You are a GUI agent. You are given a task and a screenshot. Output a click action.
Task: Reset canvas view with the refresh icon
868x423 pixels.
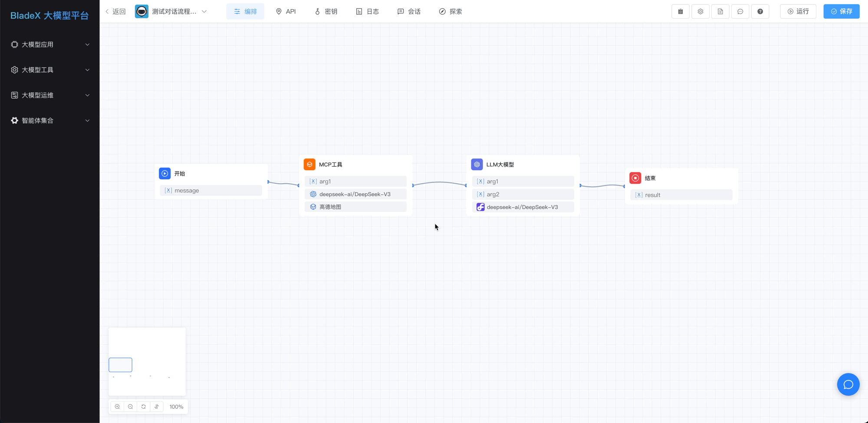click(x=144, y=406)
